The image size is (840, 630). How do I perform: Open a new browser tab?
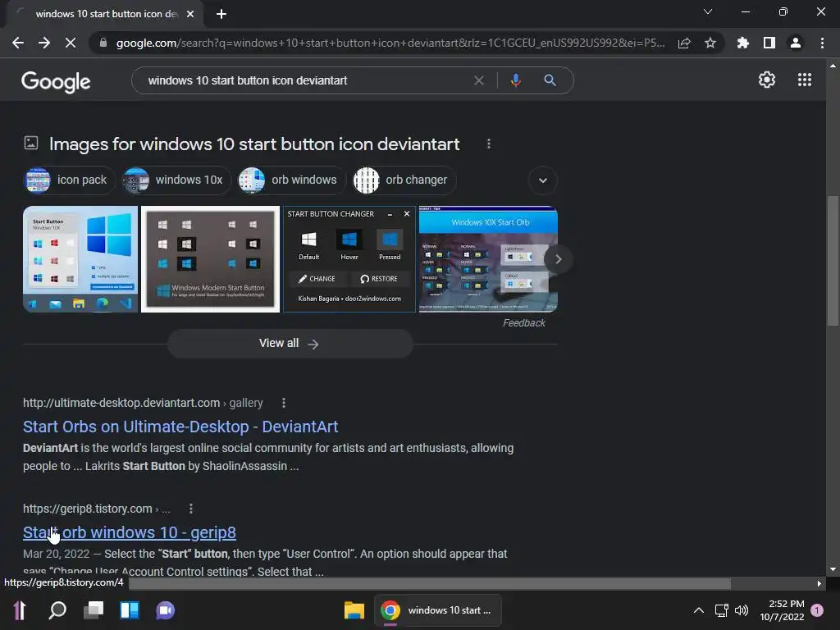click(x=221, y=14)
